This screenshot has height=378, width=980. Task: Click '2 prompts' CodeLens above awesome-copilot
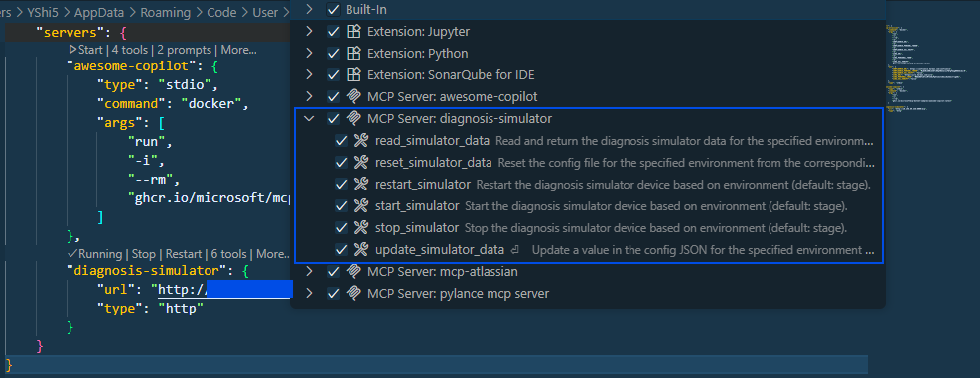click(186, 50)
